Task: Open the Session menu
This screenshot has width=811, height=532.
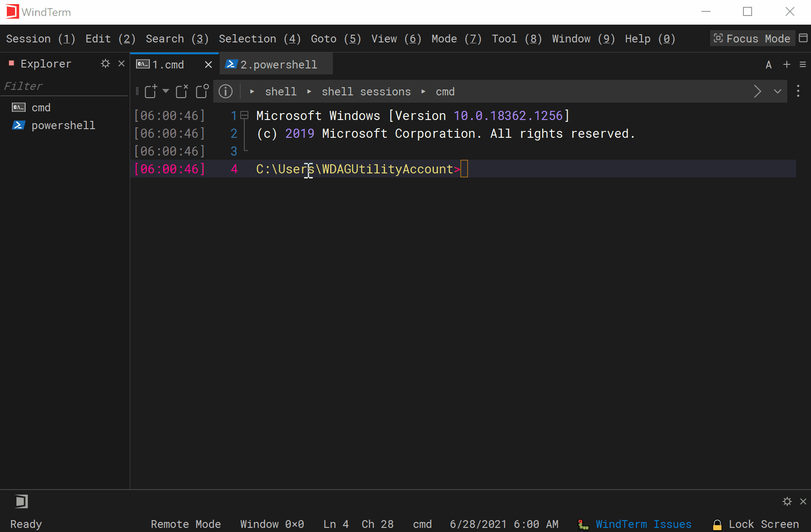Action: pos(41,39)
